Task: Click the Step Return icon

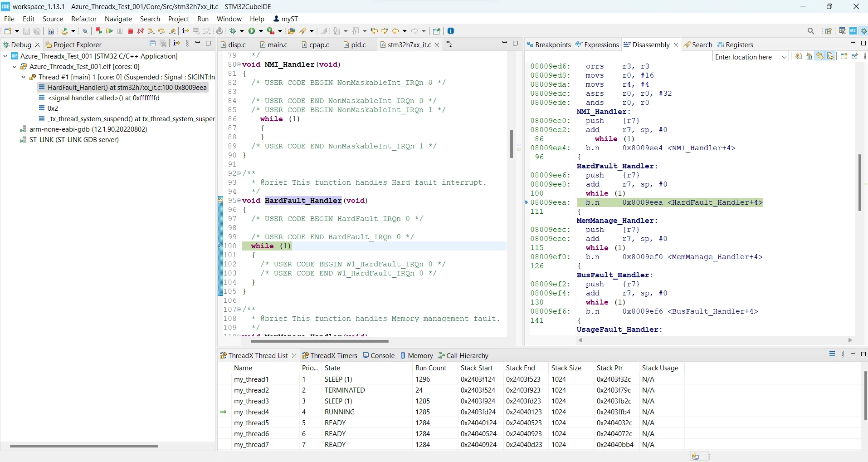Action: coord(172,31)
